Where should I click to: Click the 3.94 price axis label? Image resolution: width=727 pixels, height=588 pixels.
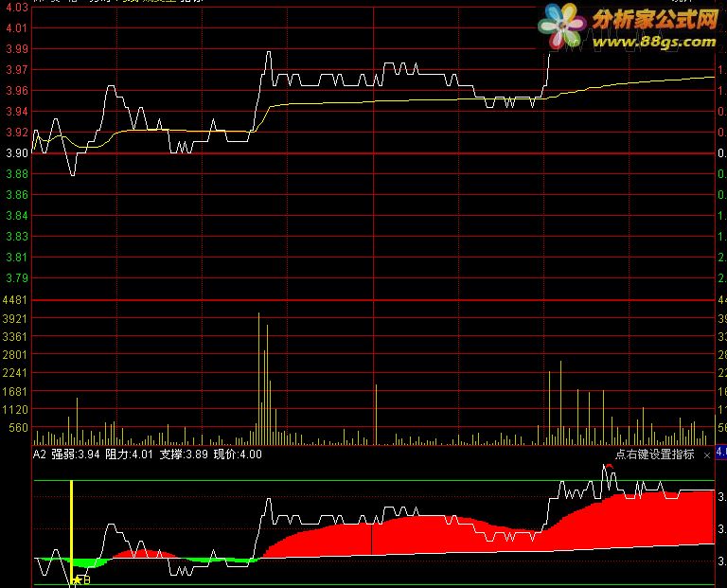tap(17, 112)
